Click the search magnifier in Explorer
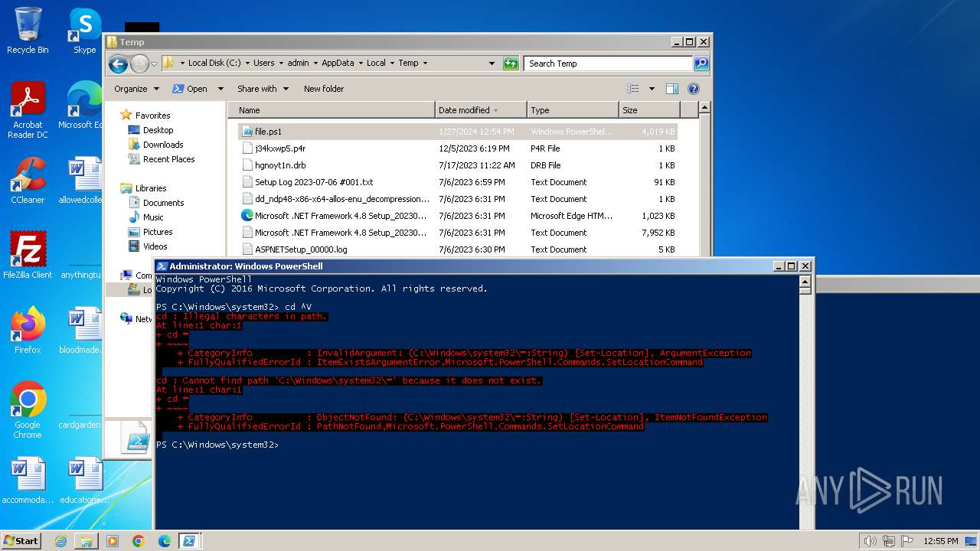The width and height of the screenshot is (980, 551). 701,64
